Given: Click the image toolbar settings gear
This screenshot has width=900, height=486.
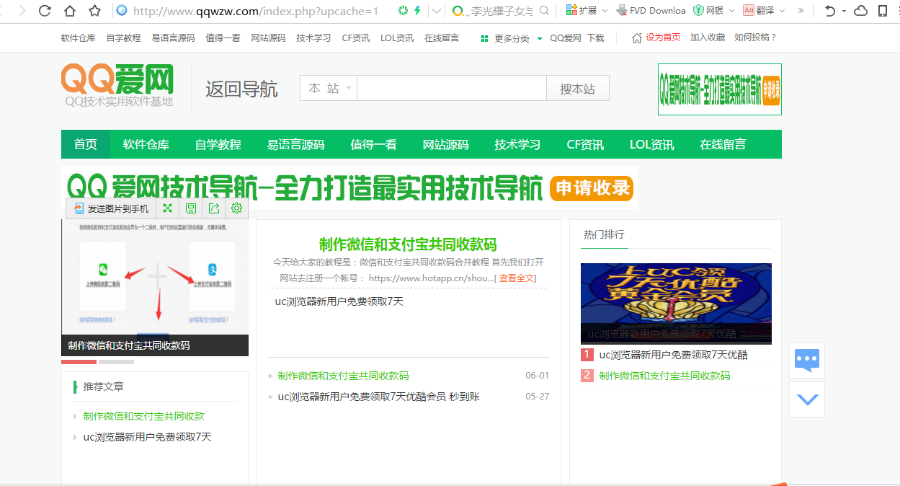Looking at the screenshot, I should (x=236, y=208).
